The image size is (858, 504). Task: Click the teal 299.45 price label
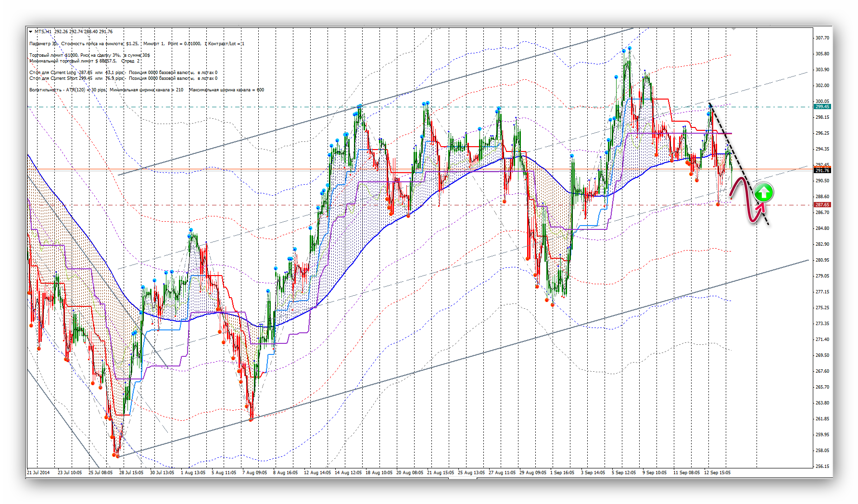[x=822, y=107]
